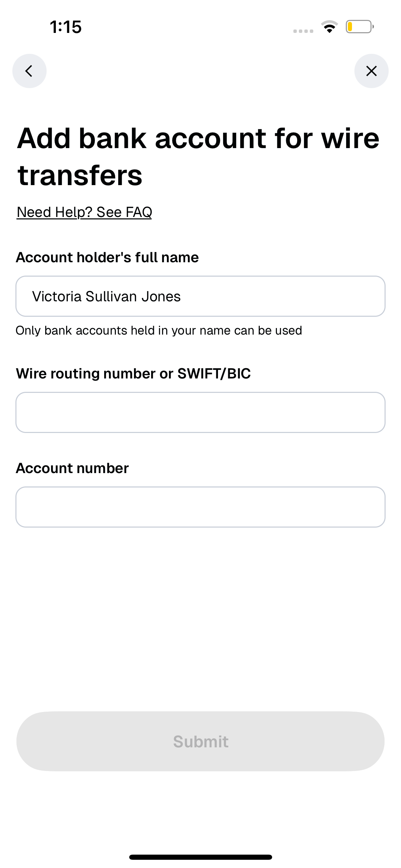
Task: Tap the Wi-Fi status icon
Action: pos(329,27)
